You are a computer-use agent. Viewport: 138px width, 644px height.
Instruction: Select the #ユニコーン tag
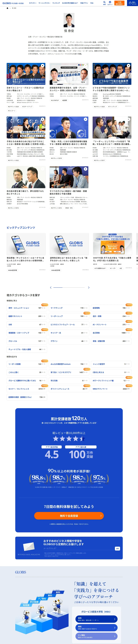click(11, 111)
